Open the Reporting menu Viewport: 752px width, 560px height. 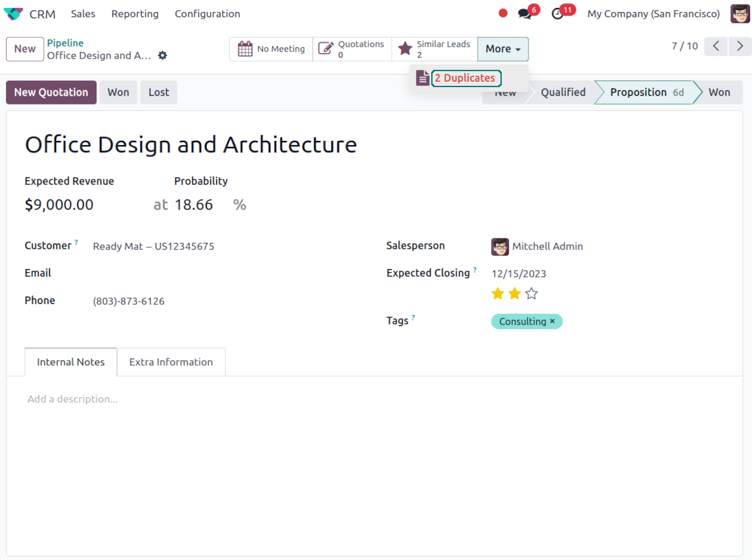click(135, 14)
